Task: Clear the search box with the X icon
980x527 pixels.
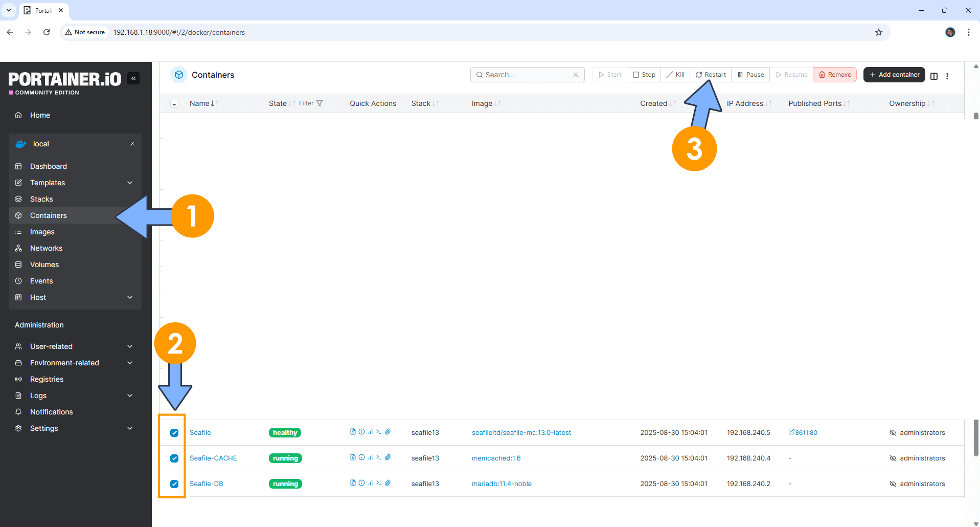Action: click(576, 75)
